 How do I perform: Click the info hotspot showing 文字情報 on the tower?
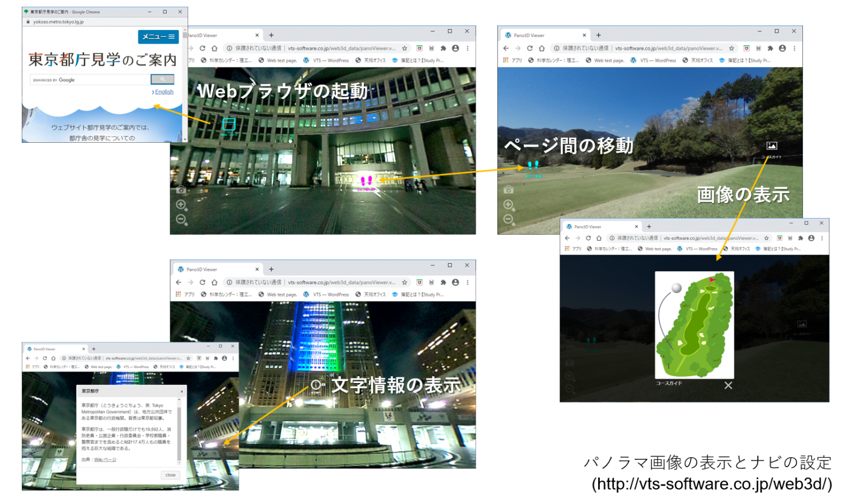coord(317,385)
